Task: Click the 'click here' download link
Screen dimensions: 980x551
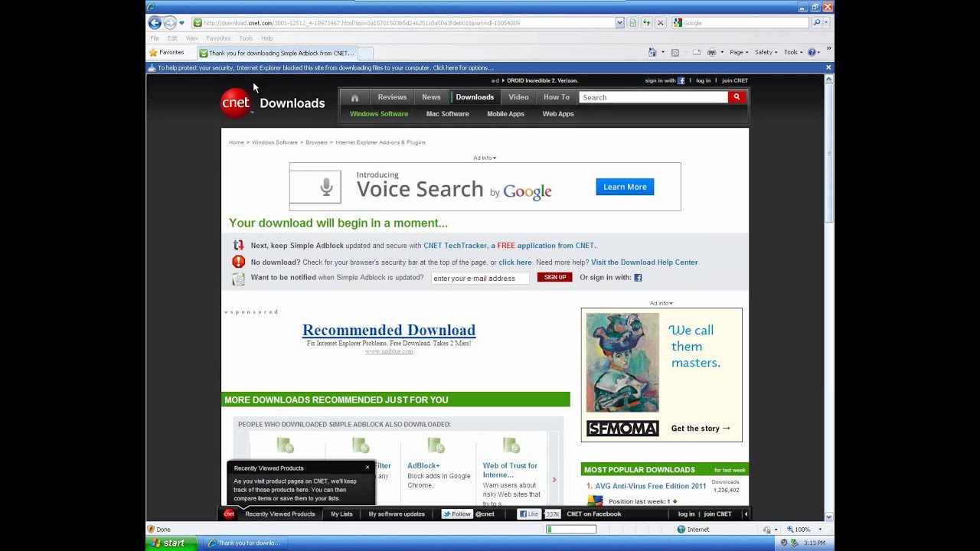Action: [x=515, y=262]
